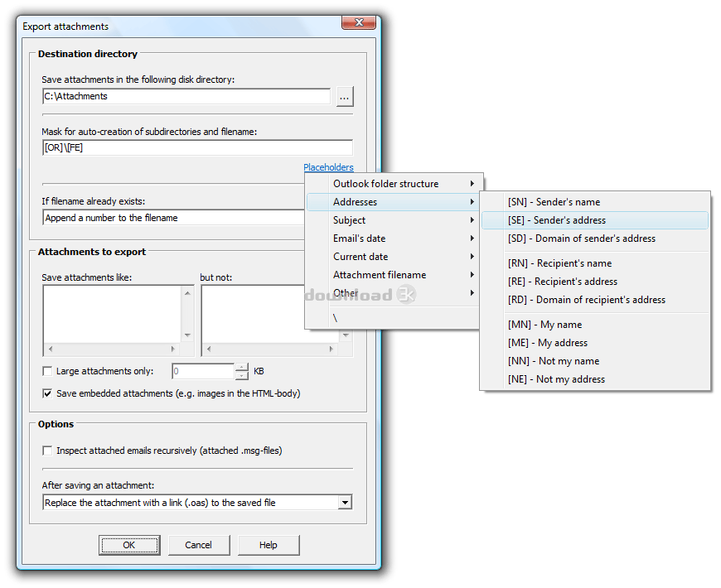Click the OK button
The image size is (721, 588).
coord(129,545)
